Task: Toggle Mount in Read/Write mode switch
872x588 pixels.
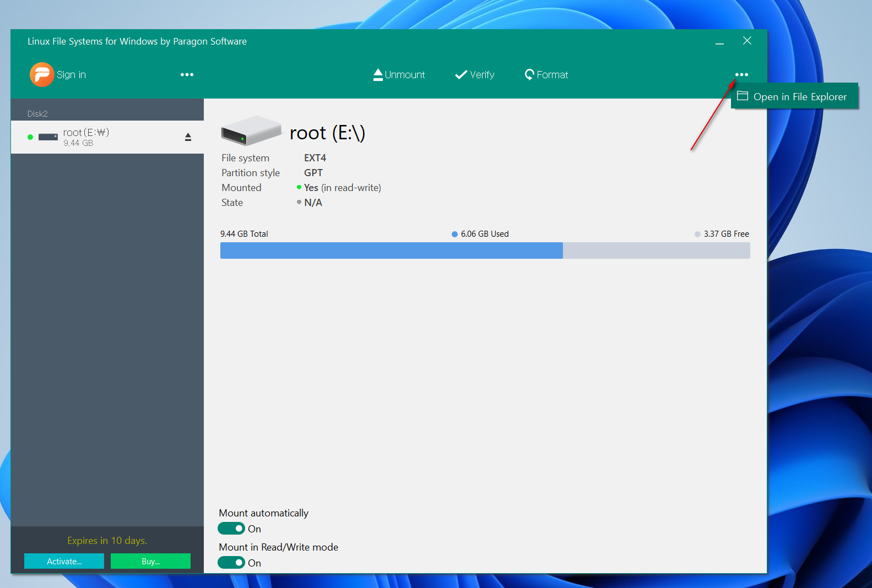Action: (x=231, y=563)
